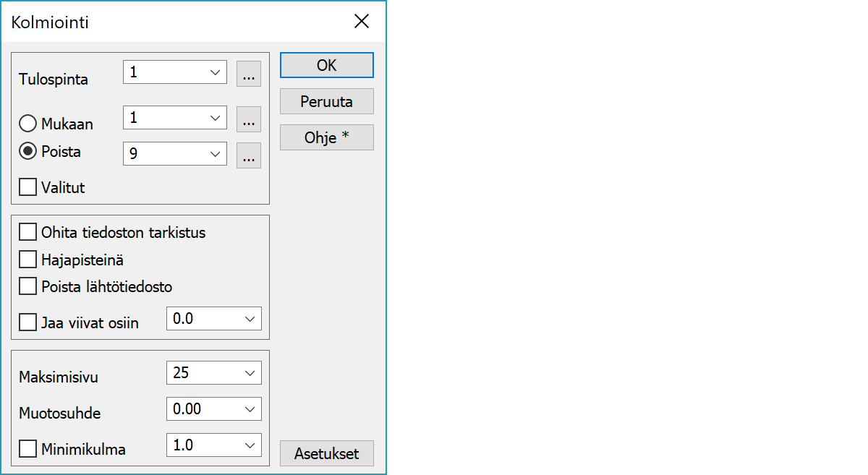Click the browse button beside Mukaan field
This screenshot has width=868, height=475.
click(249, 119)
